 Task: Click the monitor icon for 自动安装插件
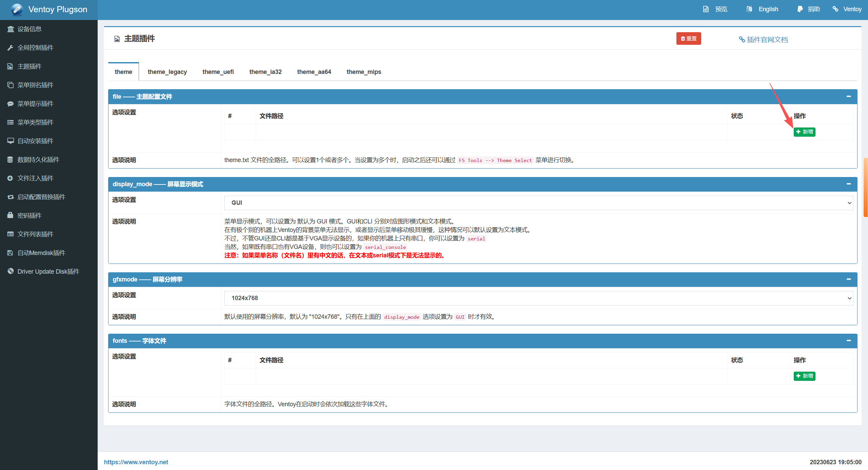pos(11,141)
